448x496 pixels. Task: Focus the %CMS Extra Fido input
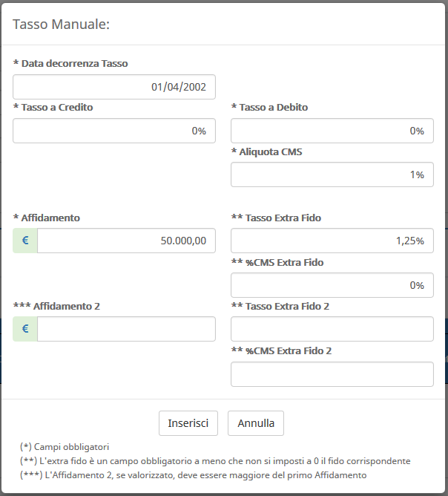pyautogui.click(x=332, y=285)
